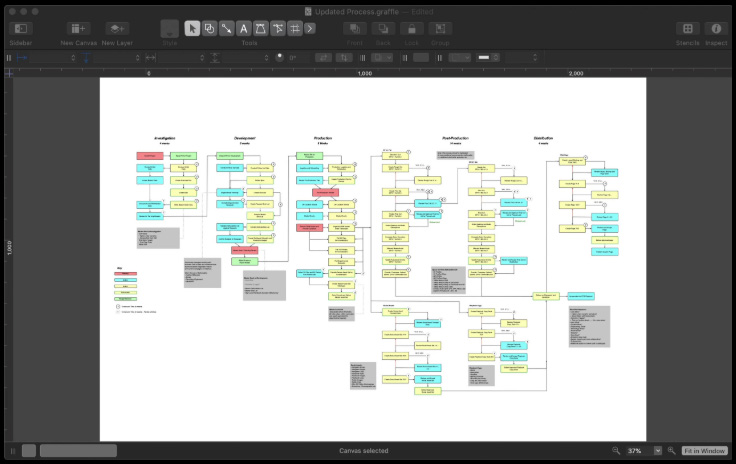Select the Pen tool
Image resolution: width=736 pixels, height=464 pixels.
coord(260,29)
